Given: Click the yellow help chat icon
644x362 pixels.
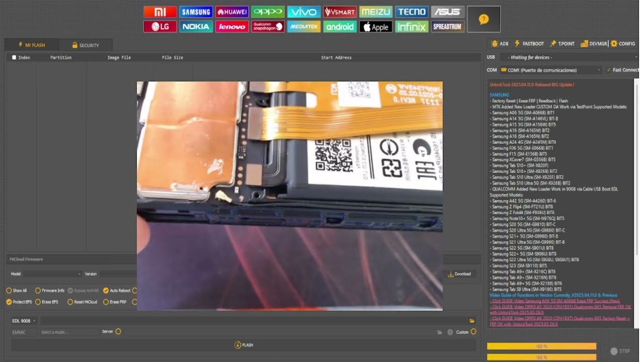Looking at the screenshot, I should pos(484,19).
